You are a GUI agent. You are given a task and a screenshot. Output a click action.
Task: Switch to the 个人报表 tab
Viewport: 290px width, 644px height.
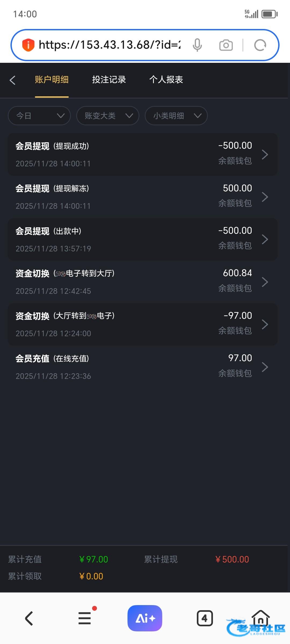click(x=166, y=80)
